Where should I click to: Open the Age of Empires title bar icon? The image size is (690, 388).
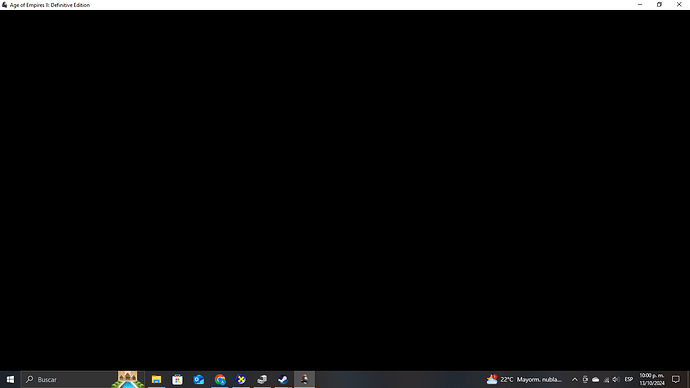pyautogui.click(x=4, y=5)
